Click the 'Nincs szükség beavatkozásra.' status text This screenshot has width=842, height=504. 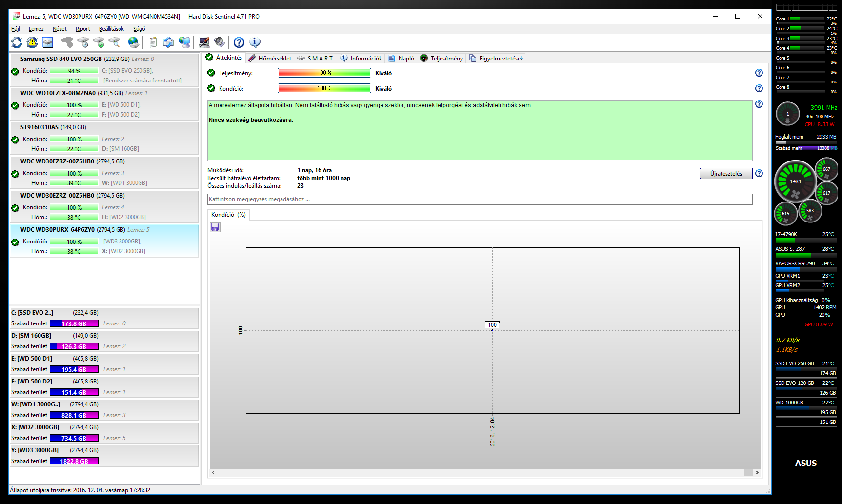point(251,120)
